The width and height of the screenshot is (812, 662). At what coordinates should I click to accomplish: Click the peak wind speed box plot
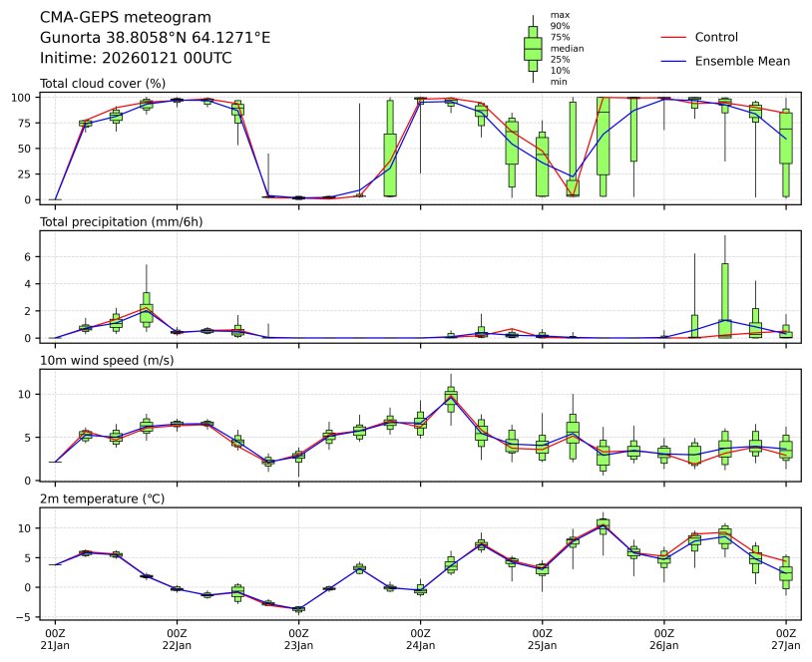(450, 399)
